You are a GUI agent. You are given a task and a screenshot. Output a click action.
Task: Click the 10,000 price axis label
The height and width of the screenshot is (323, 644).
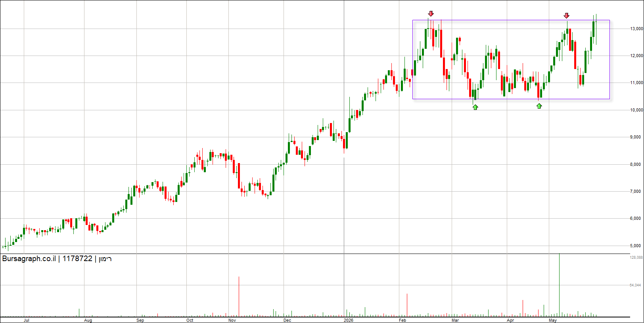[x=636, y=110]
